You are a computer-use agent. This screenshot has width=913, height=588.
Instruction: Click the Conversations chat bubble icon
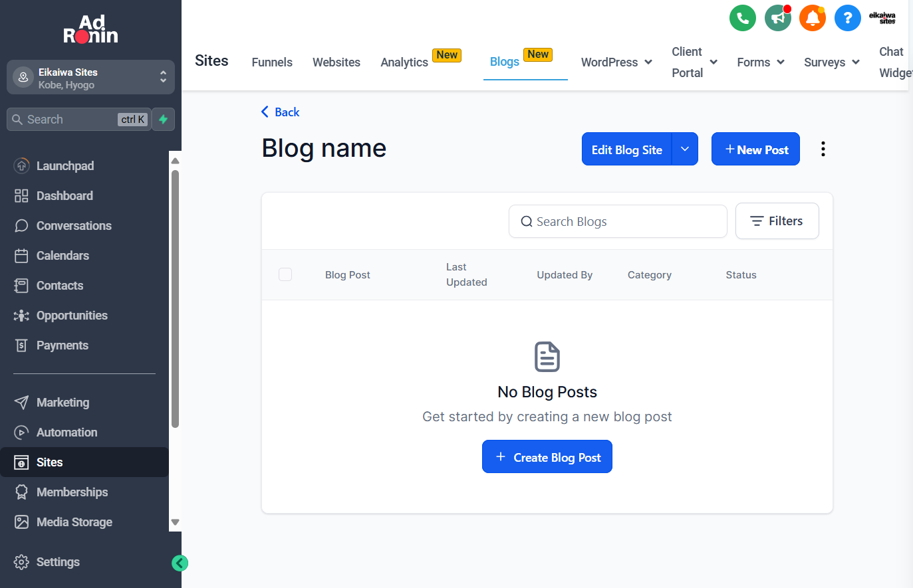pyautogui.click(x=21, y=226)
